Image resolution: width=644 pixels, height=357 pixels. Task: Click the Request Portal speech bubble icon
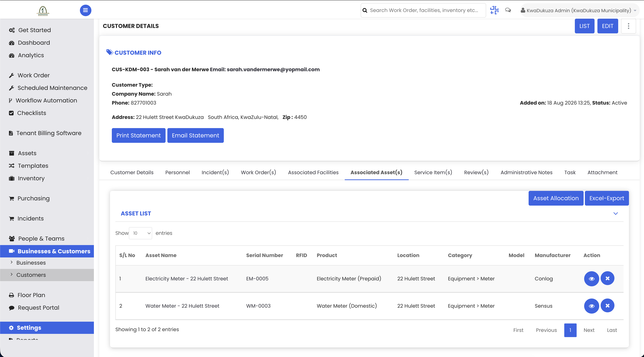click(x=11, y=308)
